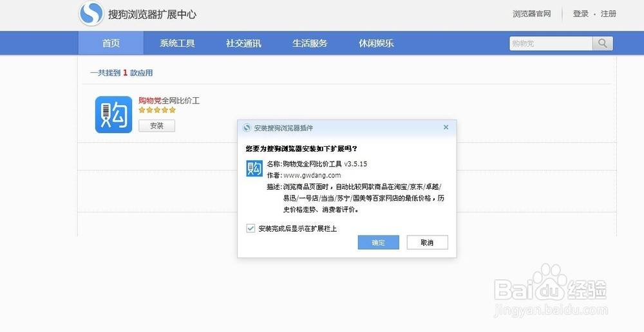The height and width of the screenshot is (332, 644).
Task: Open the 休闲娱乐 category
Action: [x=376, y=43]
